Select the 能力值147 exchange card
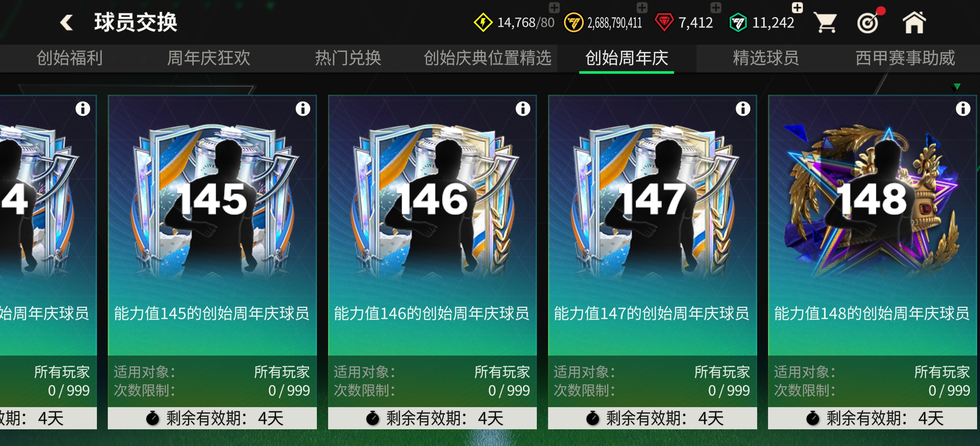 click(x=653, y=262)
